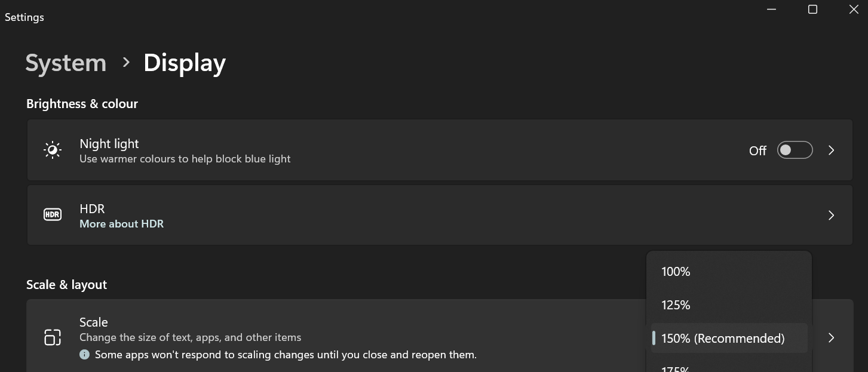Click the Scale resize icon
Screen dimensions: 868x372
53,337
